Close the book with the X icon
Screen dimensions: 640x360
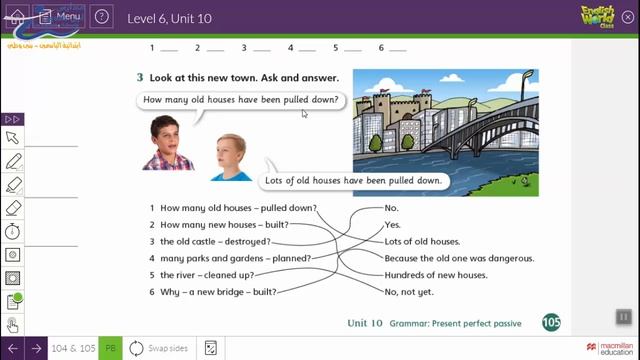[628, 17]
